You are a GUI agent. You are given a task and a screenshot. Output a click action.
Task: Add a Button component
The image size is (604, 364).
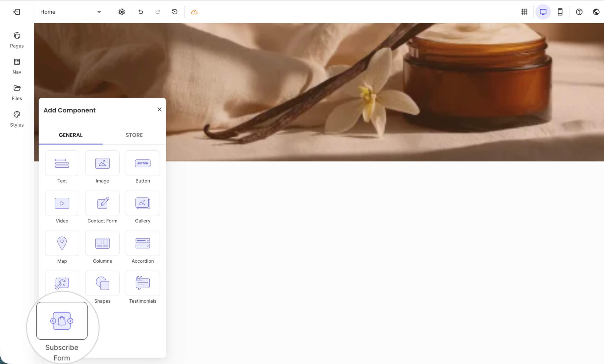(x=143, y=163)
